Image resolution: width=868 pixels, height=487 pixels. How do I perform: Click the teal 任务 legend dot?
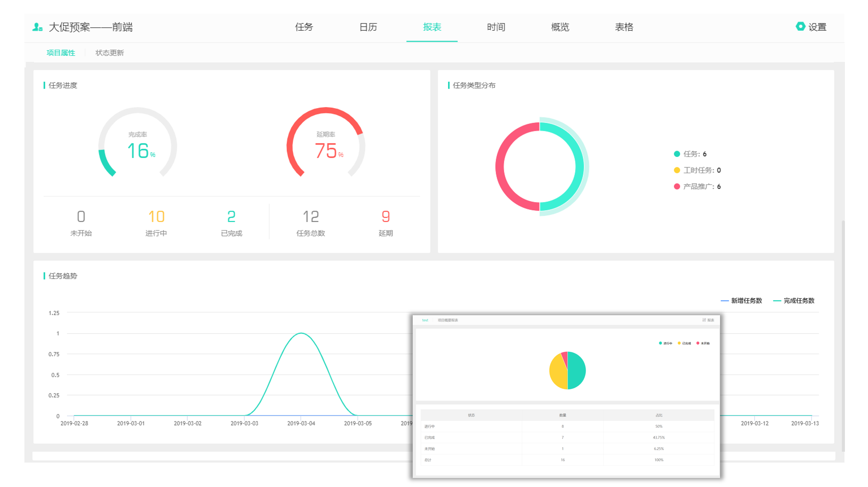pos(677,154)
